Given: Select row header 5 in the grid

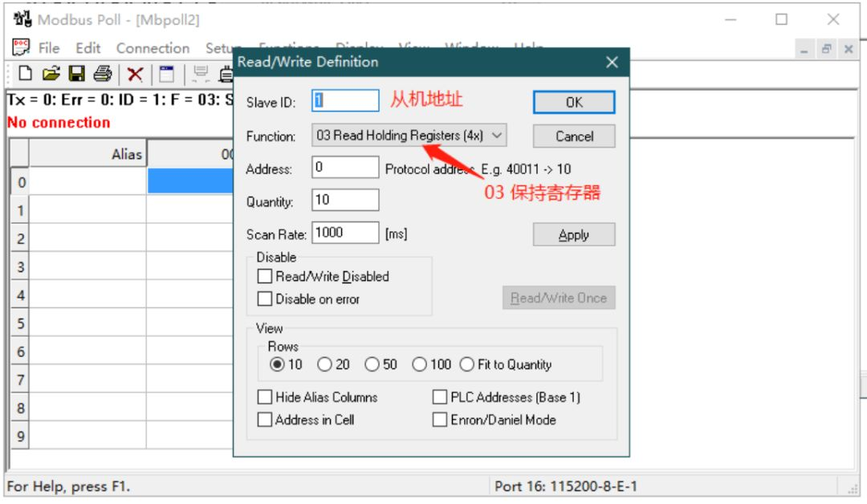Looking at the screenshot, I should pyautogui.click(x=20, y=323).
